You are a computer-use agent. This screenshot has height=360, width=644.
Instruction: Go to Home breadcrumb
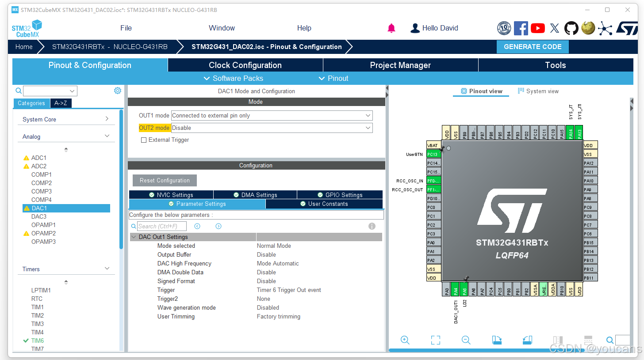(24, 47)
